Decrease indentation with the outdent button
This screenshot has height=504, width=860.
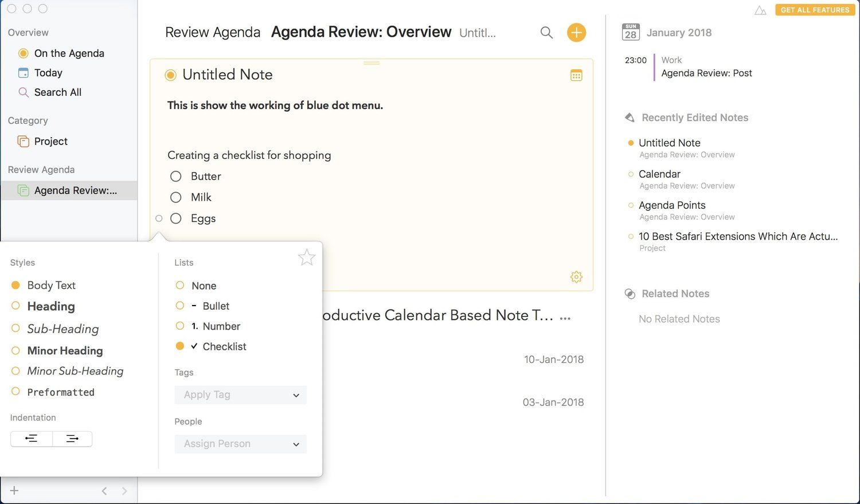(x=32, y=439)
